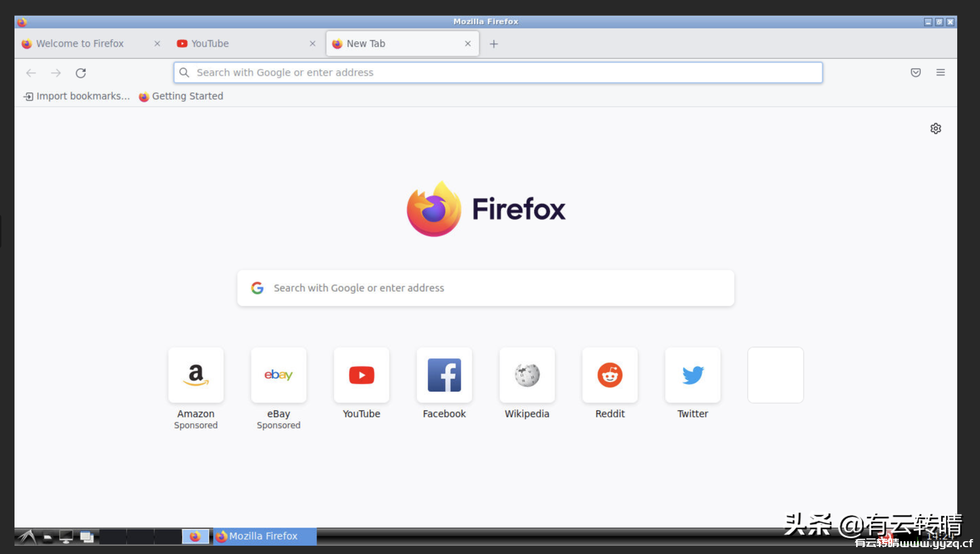
Task: Open the eBay sponsored shortcut
Action: [278, 375]
